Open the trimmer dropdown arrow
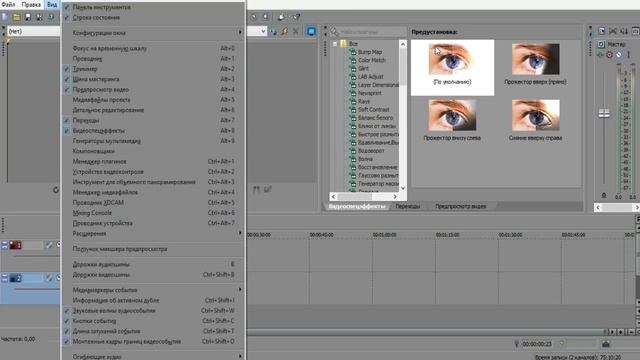The height and width of the screenshot is (360, 640). (263, 31)
